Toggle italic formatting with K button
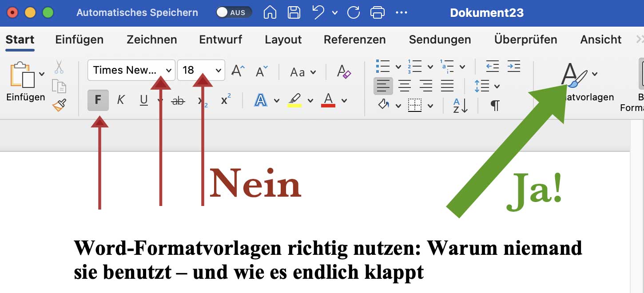The width and height of the screenshot is (644, 293). (x=120, y=100)
